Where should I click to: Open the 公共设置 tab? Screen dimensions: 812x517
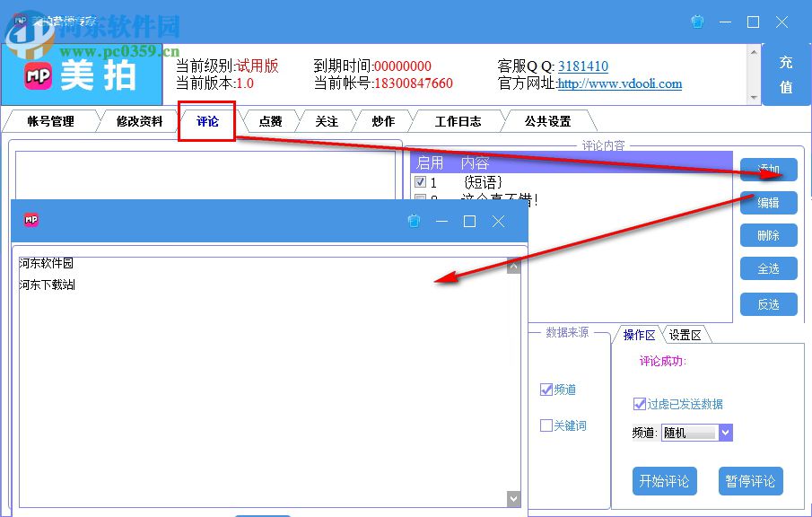tap(547, 120)
